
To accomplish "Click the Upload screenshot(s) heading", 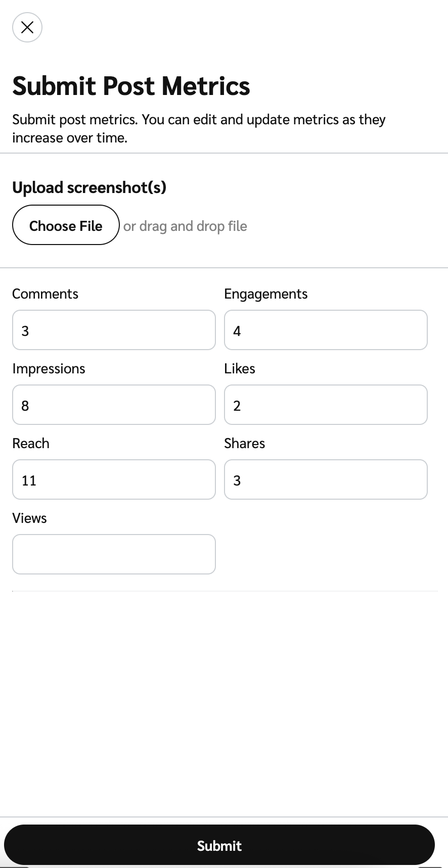I will [89, 187].
